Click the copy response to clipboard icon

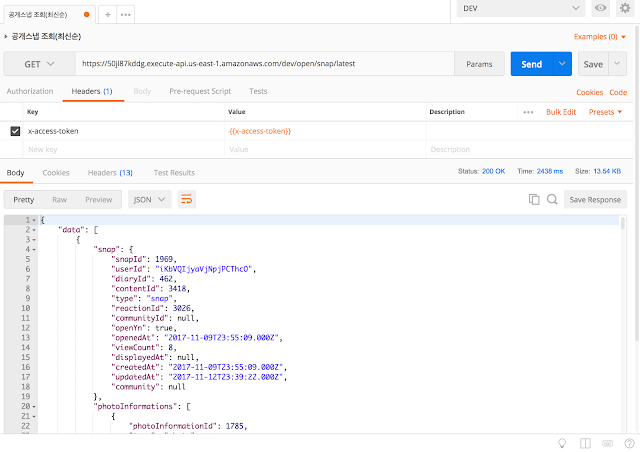534,199
